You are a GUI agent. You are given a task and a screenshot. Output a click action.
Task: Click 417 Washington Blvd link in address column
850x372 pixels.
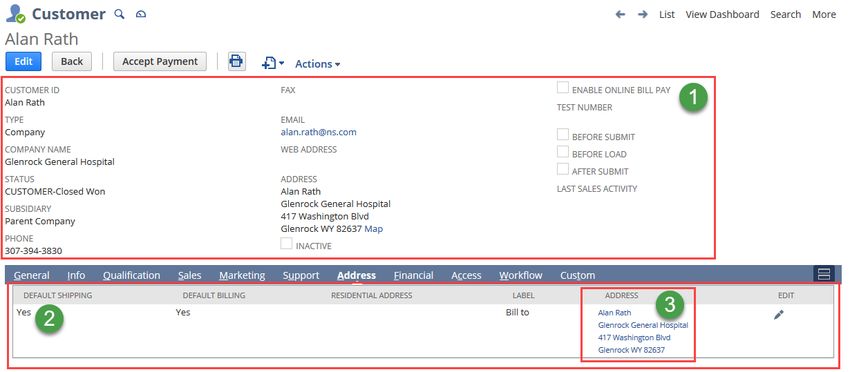[x=634, y=337]
